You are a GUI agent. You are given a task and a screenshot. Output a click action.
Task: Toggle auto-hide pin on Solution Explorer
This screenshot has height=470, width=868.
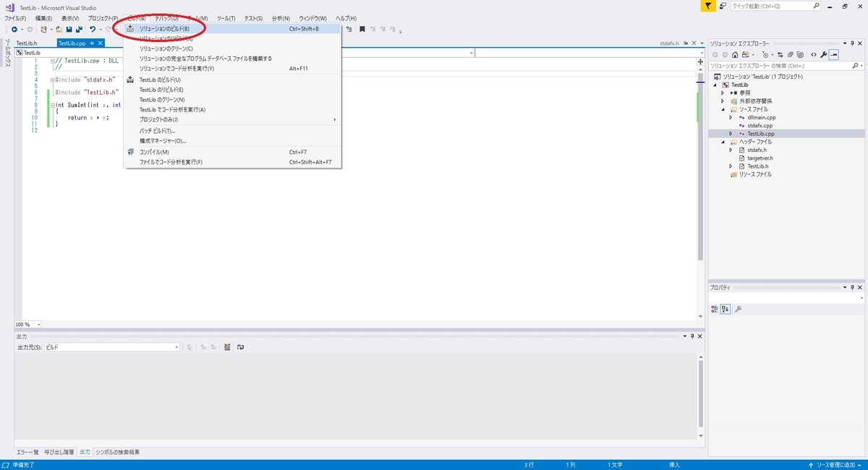[x=854, y=43]
